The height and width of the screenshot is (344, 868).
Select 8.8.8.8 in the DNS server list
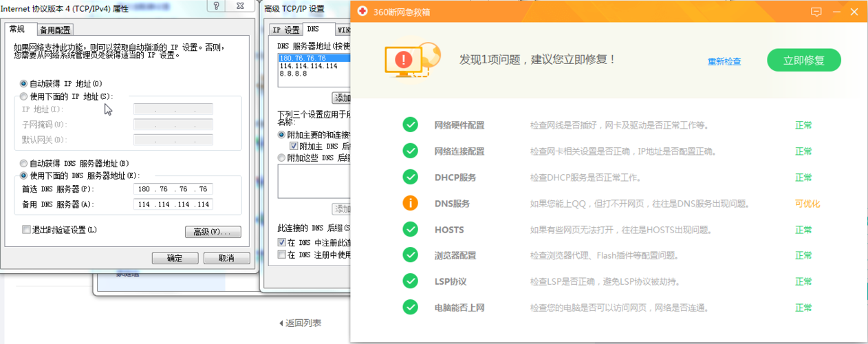293,74
